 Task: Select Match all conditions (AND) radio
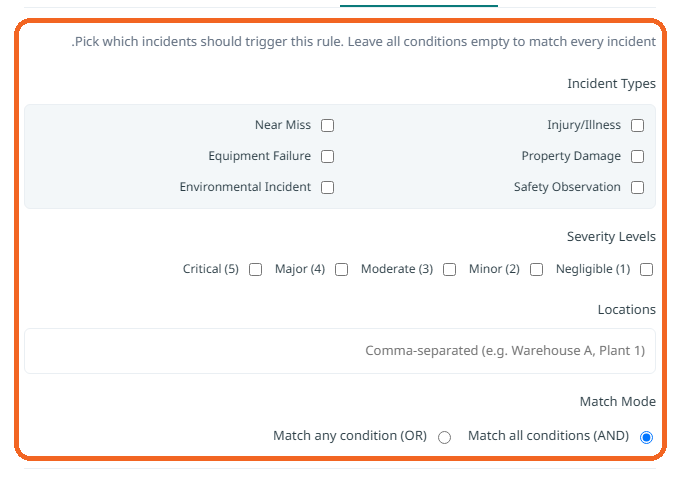646,437
